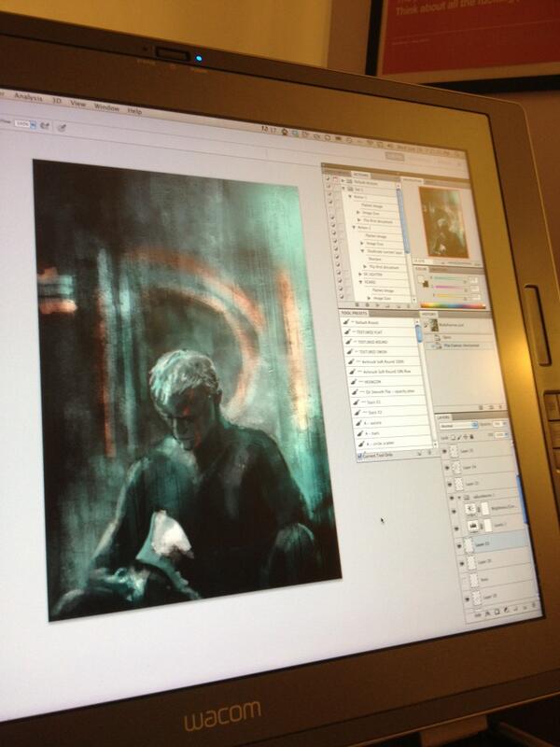Toggle tablet pressure icon in options bar
Screen dimensions: 560x747
(x=62, y=127)
